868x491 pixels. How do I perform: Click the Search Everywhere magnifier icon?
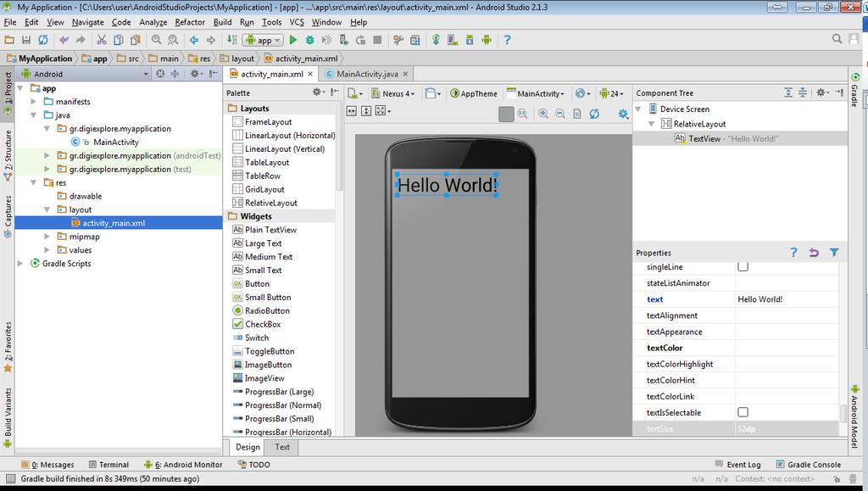837,39
